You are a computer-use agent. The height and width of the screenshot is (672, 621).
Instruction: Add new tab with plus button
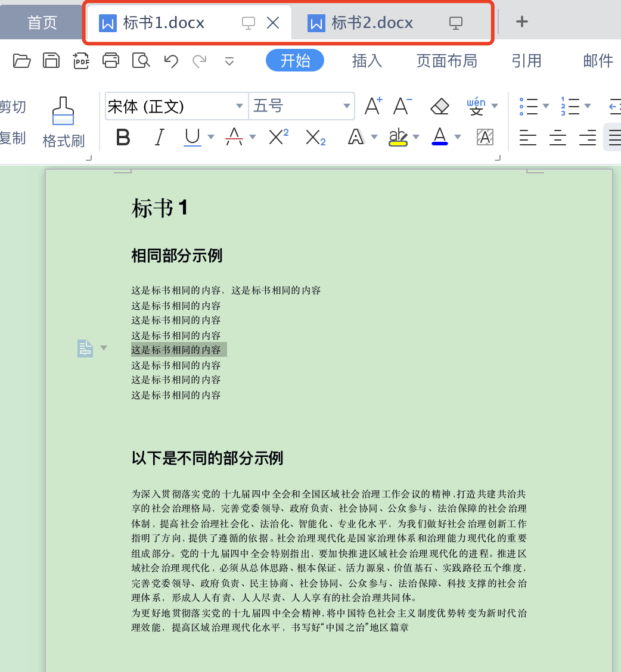click(522, 21)
